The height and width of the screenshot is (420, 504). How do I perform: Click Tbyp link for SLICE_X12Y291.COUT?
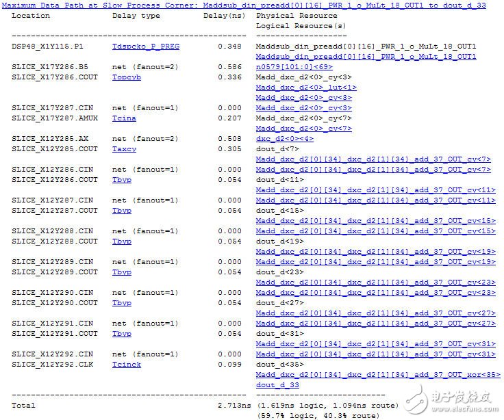(x=122, y=334)
